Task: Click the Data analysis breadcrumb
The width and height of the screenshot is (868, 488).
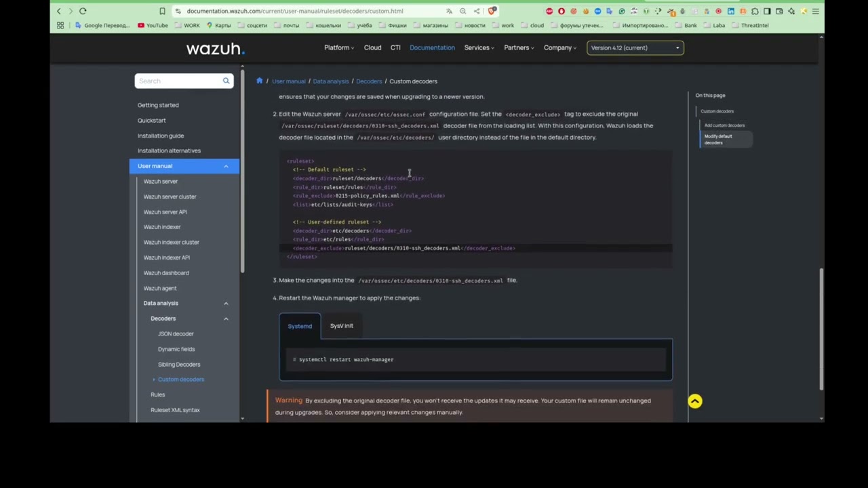Action: [330, 81]
